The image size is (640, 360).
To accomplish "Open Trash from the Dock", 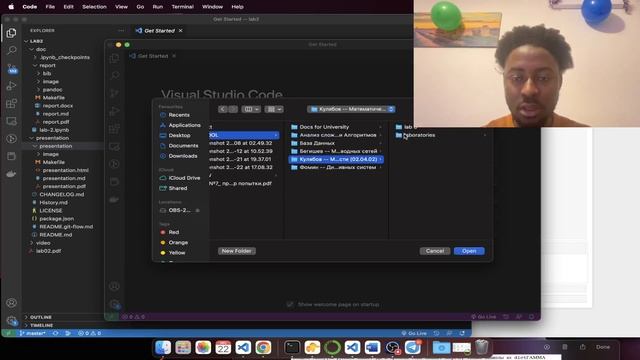I will coord(482,347).
